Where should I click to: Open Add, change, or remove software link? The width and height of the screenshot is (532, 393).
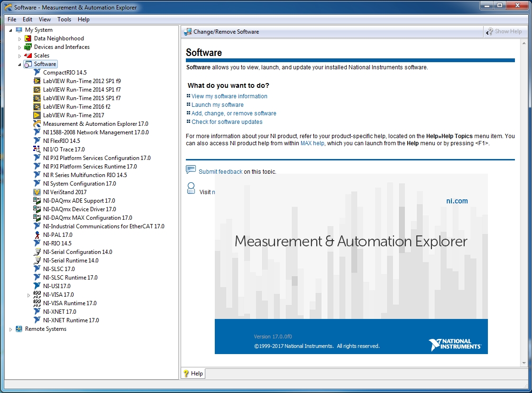pyautogui.click(x=234, y=113)
